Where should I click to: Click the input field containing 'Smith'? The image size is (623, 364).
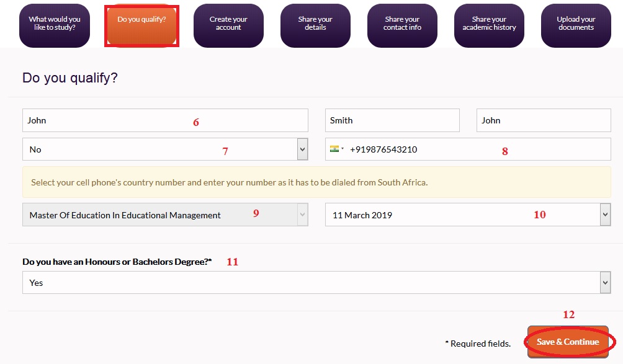click(x=392, y=120)
